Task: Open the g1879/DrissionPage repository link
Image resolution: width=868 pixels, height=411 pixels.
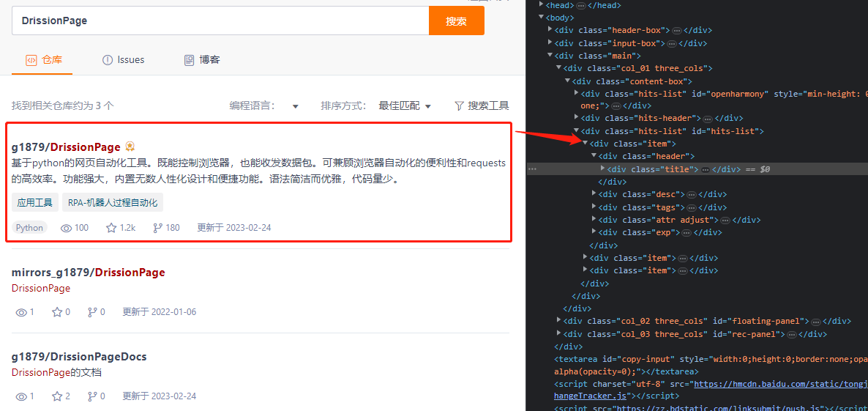Action: (x=66, y=147)
